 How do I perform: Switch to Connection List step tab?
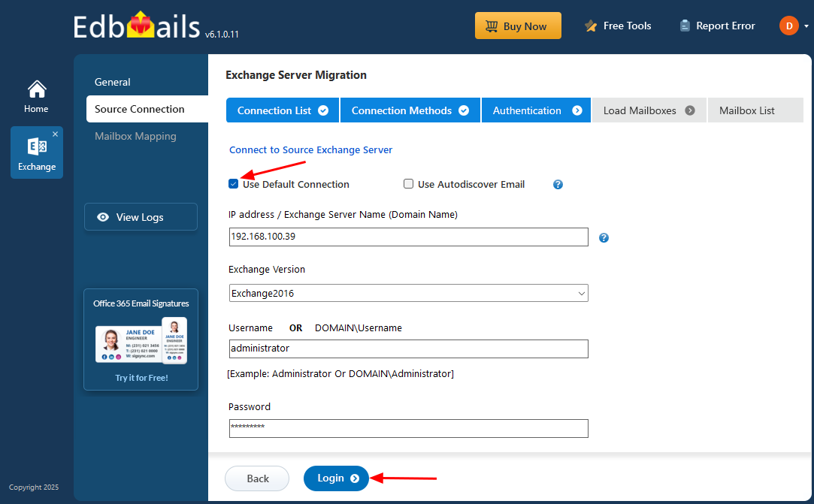(x=283, y=110)
